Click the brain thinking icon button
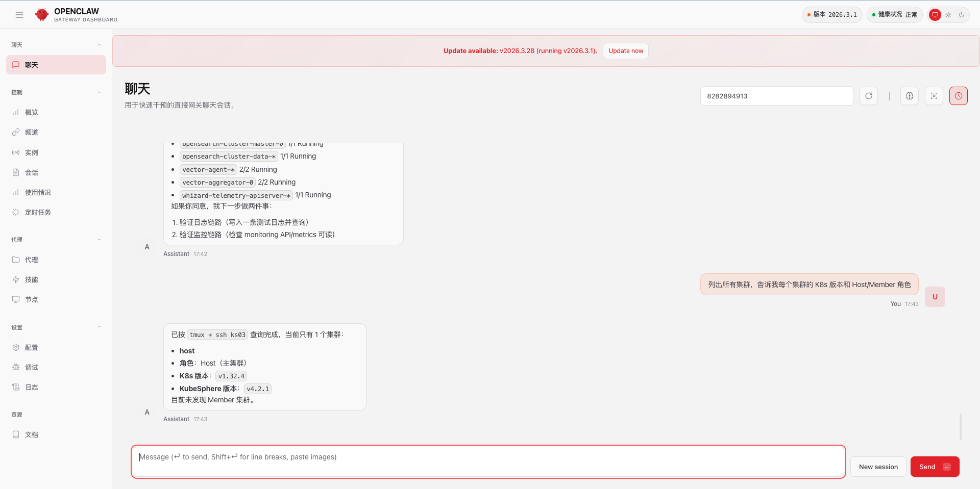 [909, 96]
